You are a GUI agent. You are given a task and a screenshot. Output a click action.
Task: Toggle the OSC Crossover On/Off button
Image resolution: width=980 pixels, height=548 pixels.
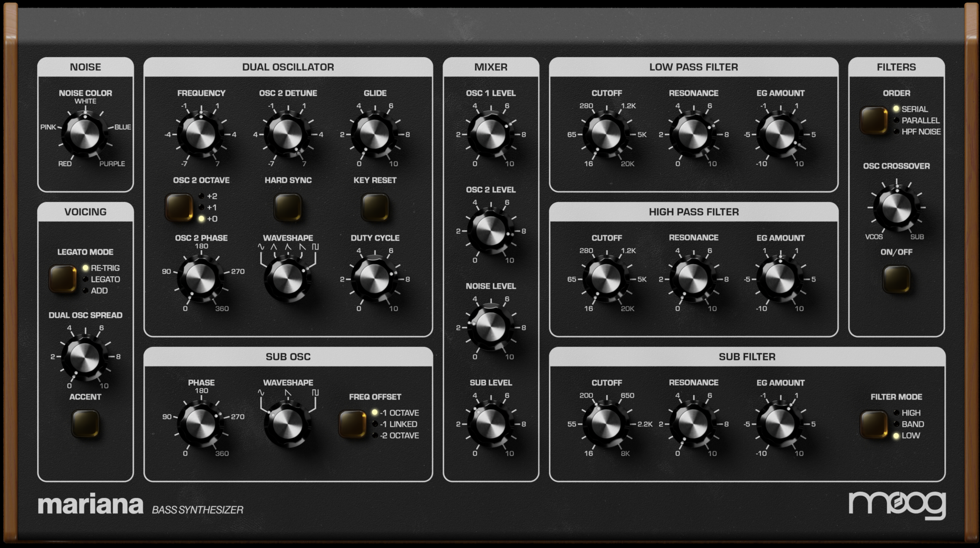896,279
